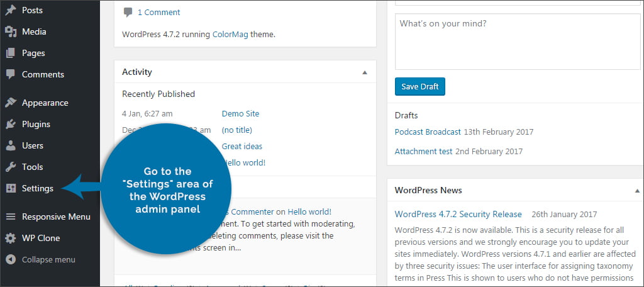Click the Collapse menu arrow icon
Screen dimensions: 644x287
point(11,259)
